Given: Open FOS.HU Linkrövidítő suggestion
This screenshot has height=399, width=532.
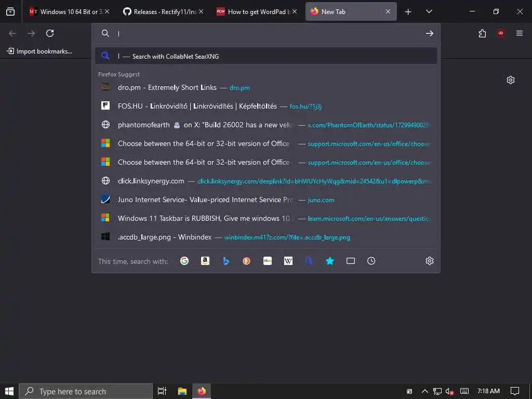Looking at the screenshot, I should pyautogui.click(x=265, y=106).
